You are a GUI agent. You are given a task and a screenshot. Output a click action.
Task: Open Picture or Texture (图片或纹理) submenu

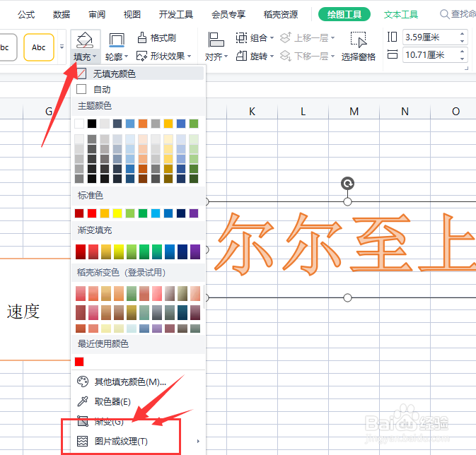click(138, 441)
